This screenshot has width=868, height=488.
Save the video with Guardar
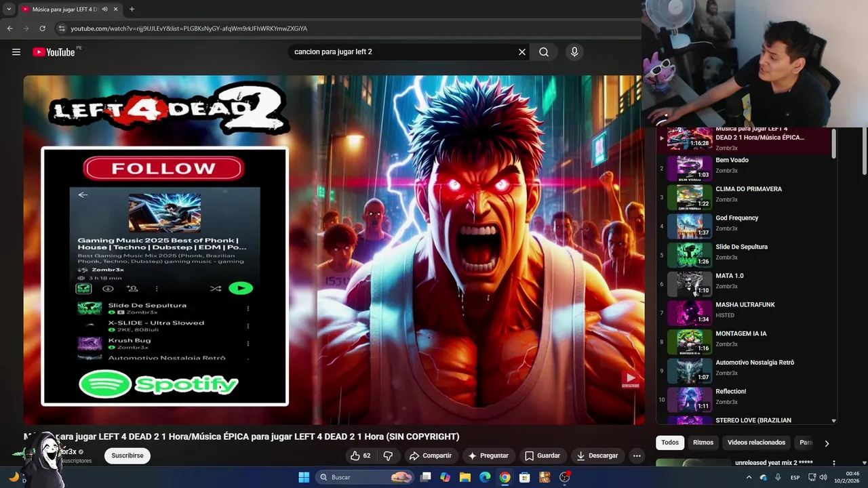point(542,455)
